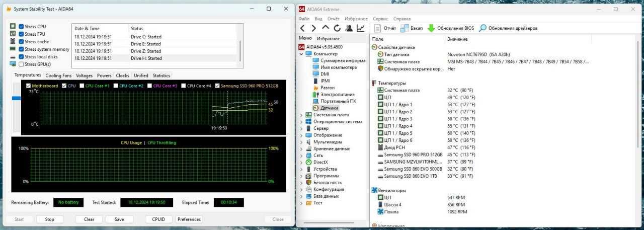The height and width of the screenshot is (230, 644).
Task: Select DMI tree item
Action: tap(320, 74)
